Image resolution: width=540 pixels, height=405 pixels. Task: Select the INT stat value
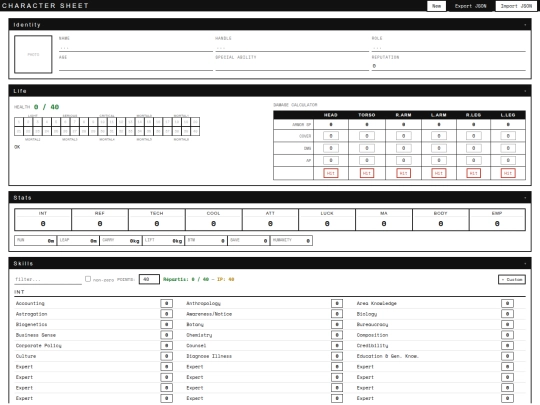pyautogui.click(x=43, y=224)
